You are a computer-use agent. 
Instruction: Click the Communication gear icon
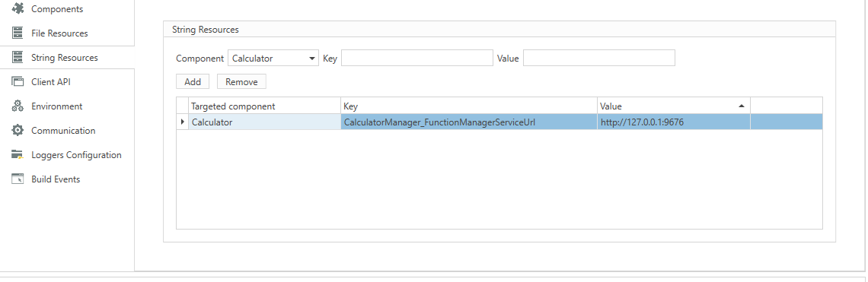click(x=18, y=131)
